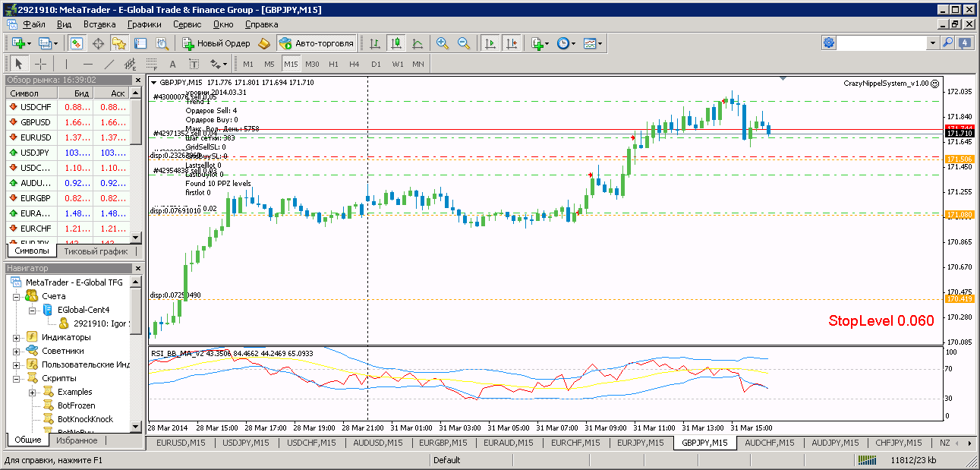980x470 pixels.
Task: Toggle chart shift from right border
Action: [512, 43]
